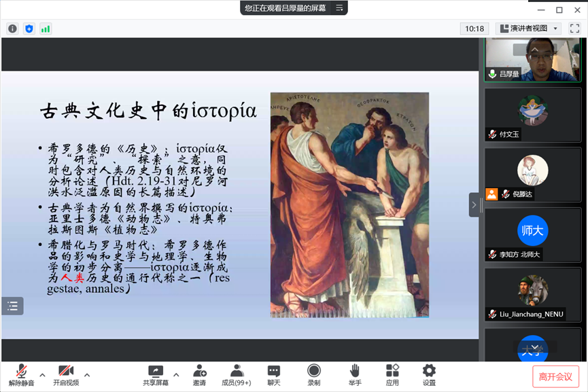Open the 演讲者视图 view dropdown

tap(528, 29)
